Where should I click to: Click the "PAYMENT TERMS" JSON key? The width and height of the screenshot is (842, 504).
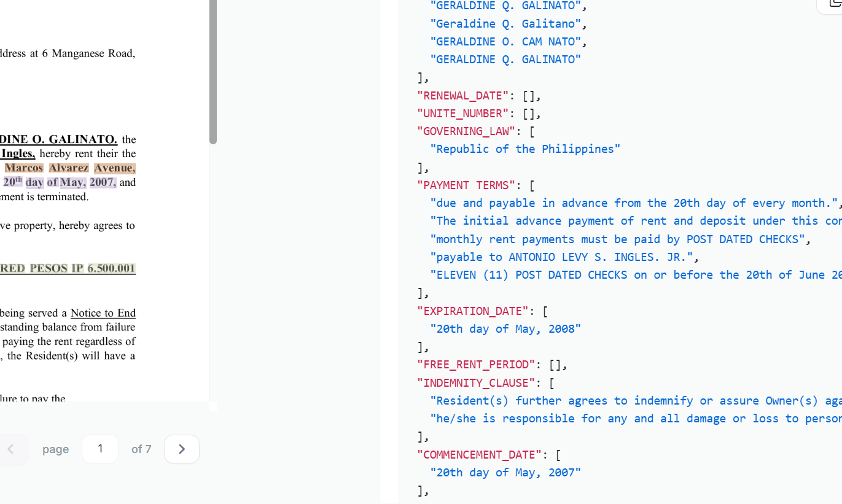point(466,185)
